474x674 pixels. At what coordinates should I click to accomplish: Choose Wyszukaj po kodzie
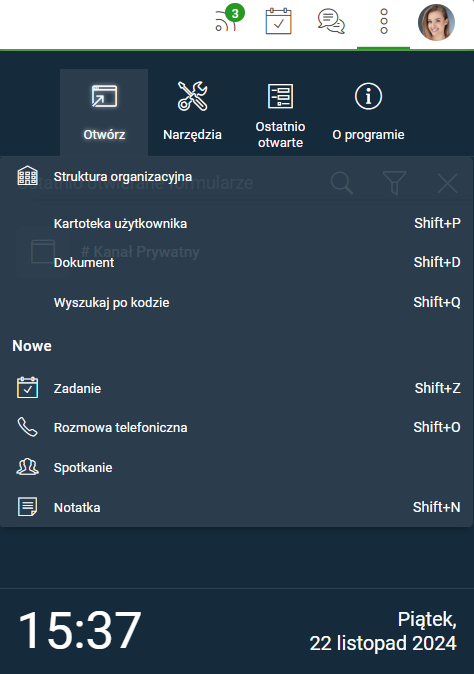click(x=237, y=303)
